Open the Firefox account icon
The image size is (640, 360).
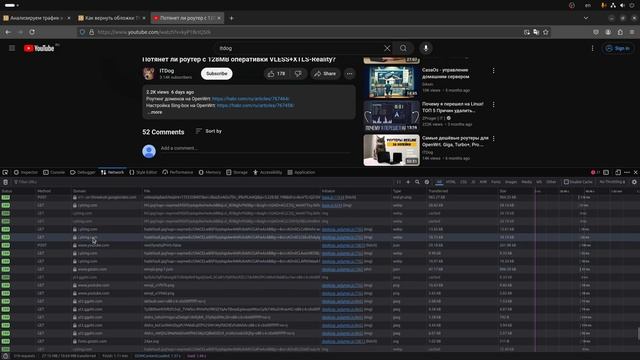pos(608,32)
